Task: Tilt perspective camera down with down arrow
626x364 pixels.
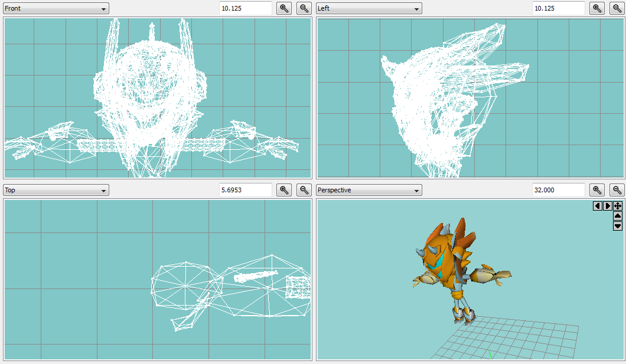Action: click(618, 226)
